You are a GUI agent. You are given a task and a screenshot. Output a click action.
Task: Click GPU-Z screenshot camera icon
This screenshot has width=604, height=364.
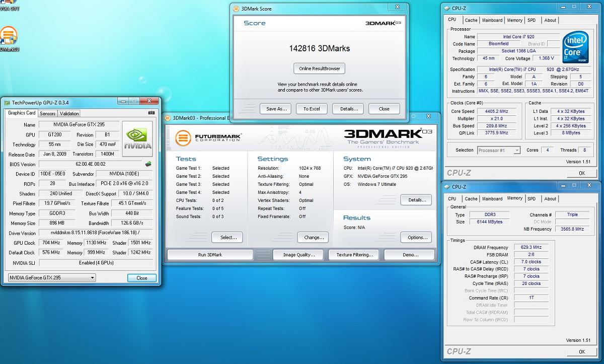coord(151,113)
